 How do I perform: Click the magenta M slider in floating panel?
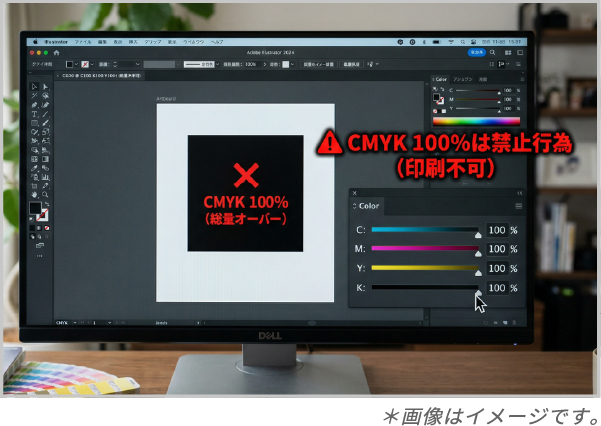(x=425, y=248)
